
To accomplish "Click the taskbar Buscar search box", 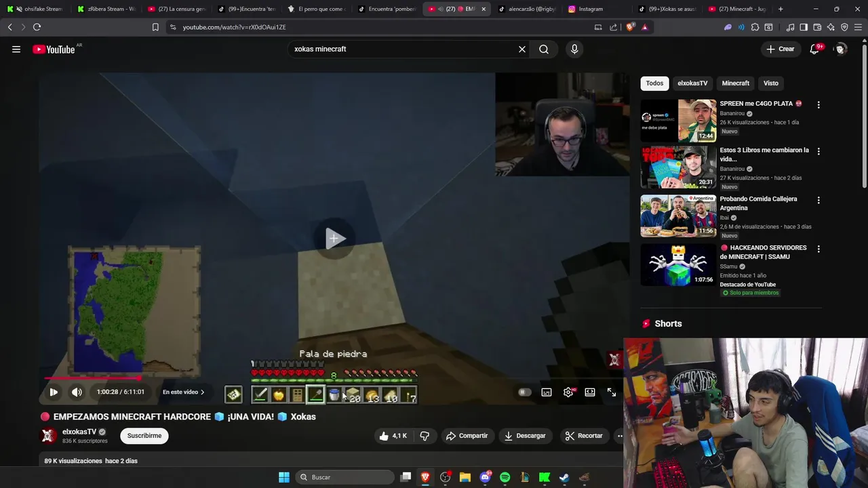I will [345, 477].
